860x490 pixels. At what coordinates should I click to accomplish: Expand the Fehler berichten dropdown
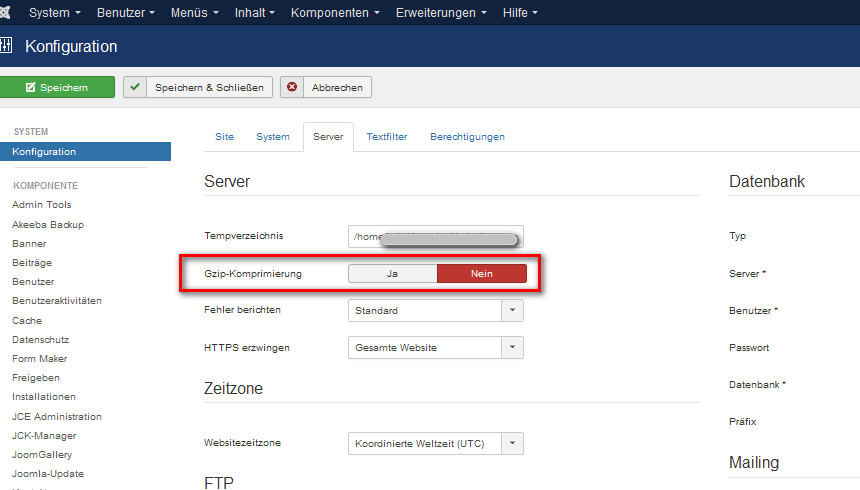pyautogui.click(x=436, y=310)
